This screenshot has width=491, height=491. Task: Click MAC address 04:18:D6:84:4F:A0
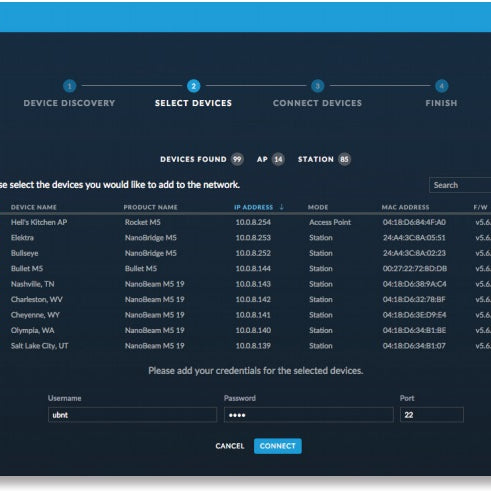coord(414,222)
